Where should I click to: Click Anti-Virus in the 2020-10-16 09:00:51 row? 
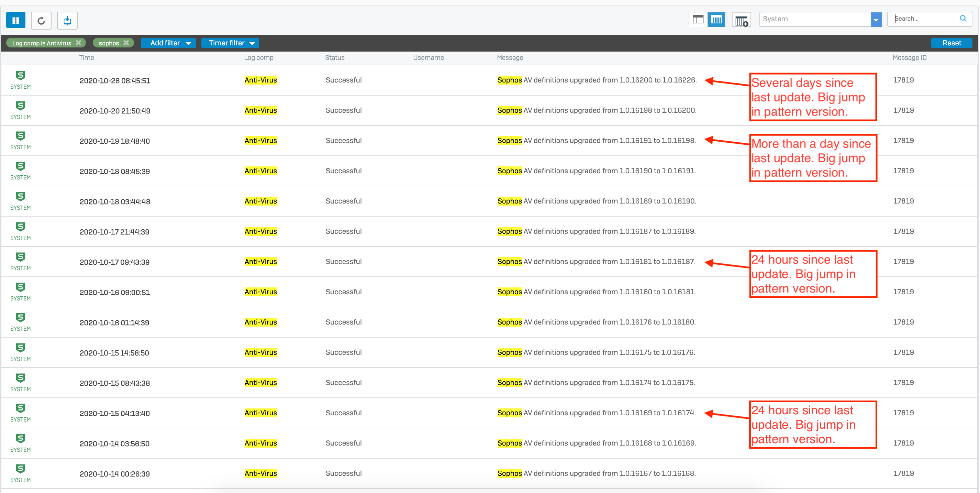point(260,292)
